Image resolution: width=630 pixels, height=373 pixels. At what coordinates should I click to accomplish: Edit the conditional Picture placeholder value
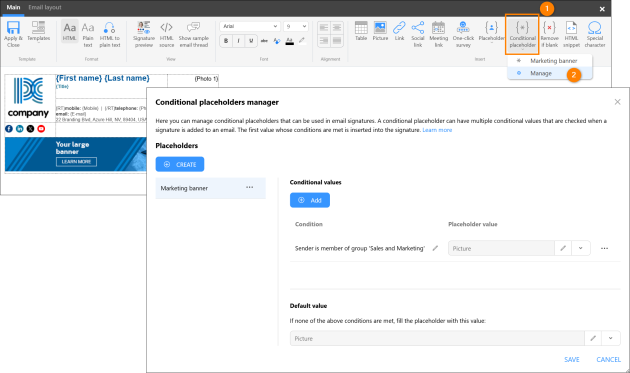pyautogui.click(x=563, y=248)
